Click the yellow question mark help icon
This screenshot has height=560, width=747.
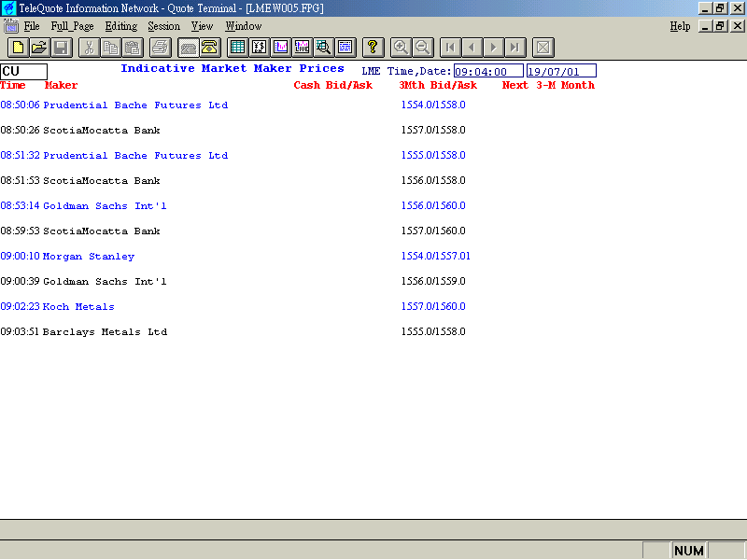pos(373,48)
